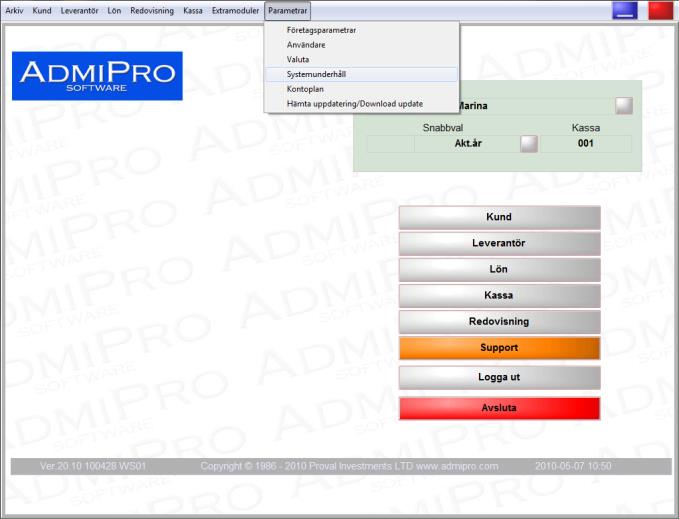This screenshot has width=679, height=519.
Task: Open the Kund menu in menu bar
Action: pos(42,10)
